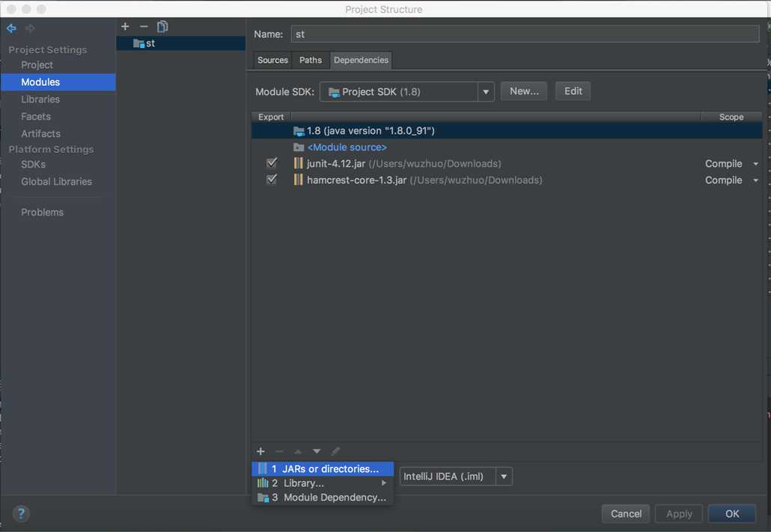Click the Edit SDK button

coord(573,91)
